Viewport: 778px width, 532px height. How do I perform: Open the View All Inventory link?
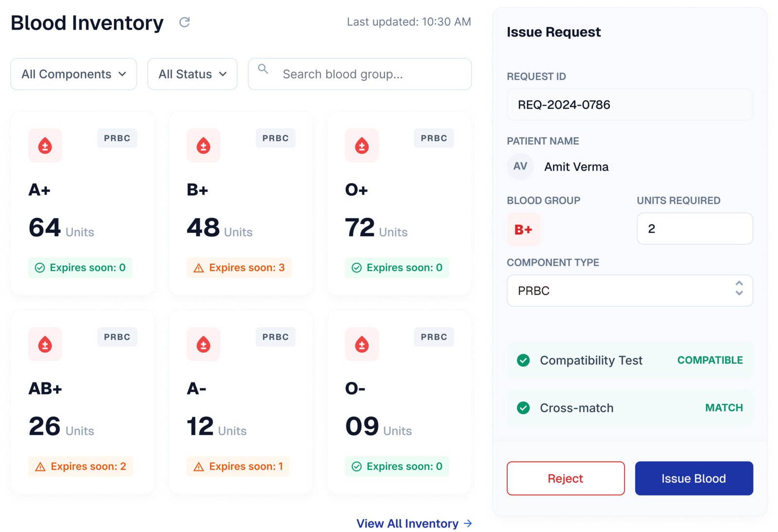pos(414,523)
